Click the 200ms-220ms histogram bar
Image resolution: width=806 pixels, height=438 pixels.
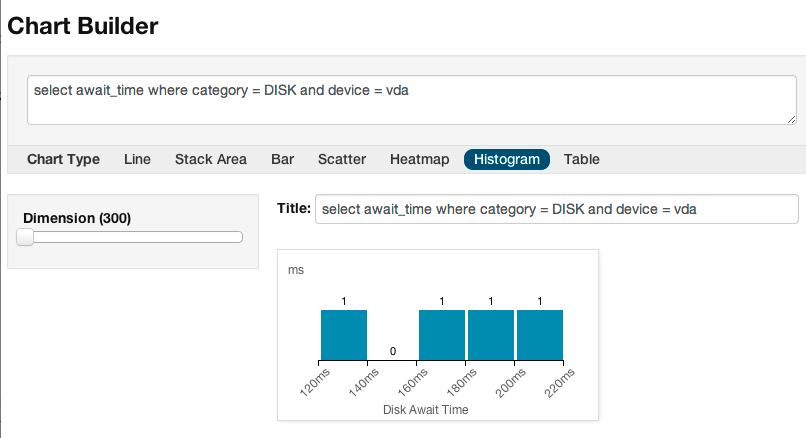pos(540,335)
